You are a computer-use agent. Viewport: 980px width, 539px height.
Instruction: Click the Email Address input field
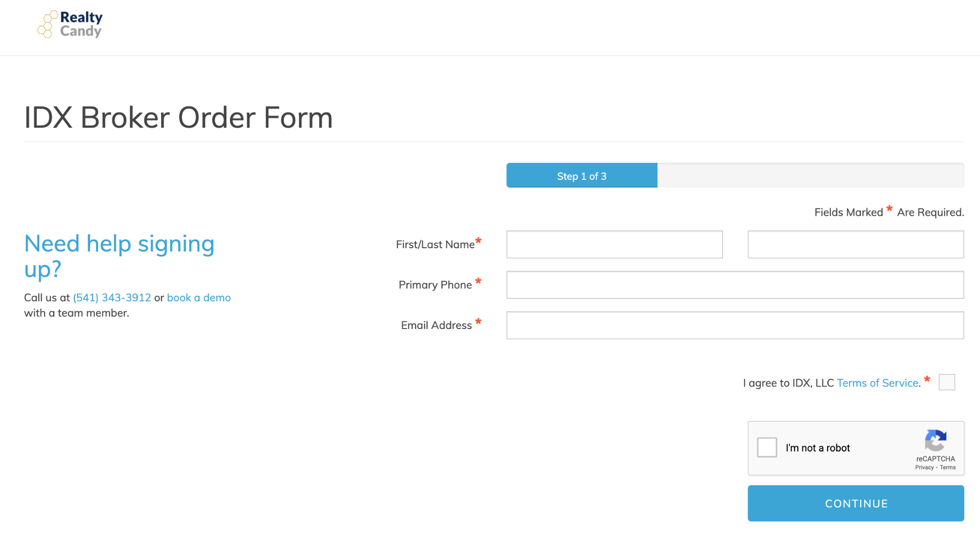(735, 325)
